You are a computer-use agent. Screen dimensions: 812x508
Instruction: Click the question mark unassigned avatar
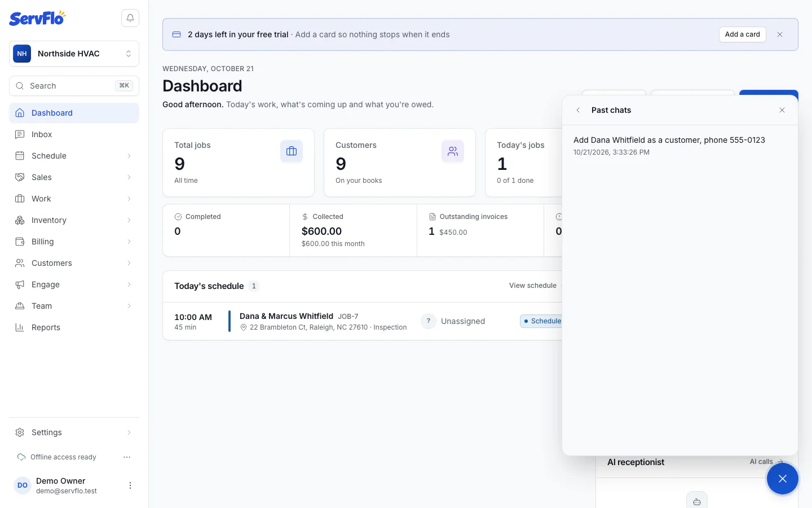point(429,321)
